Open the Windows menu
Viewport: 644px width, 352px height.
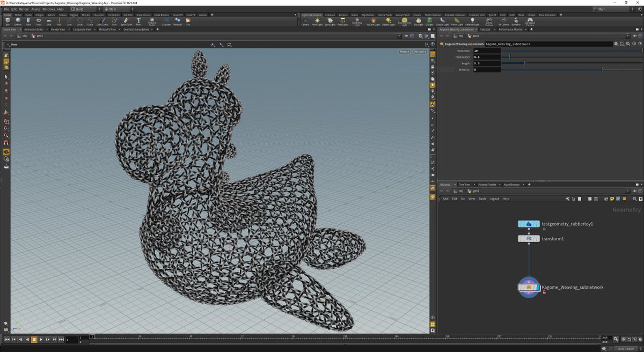click(48, 9)
